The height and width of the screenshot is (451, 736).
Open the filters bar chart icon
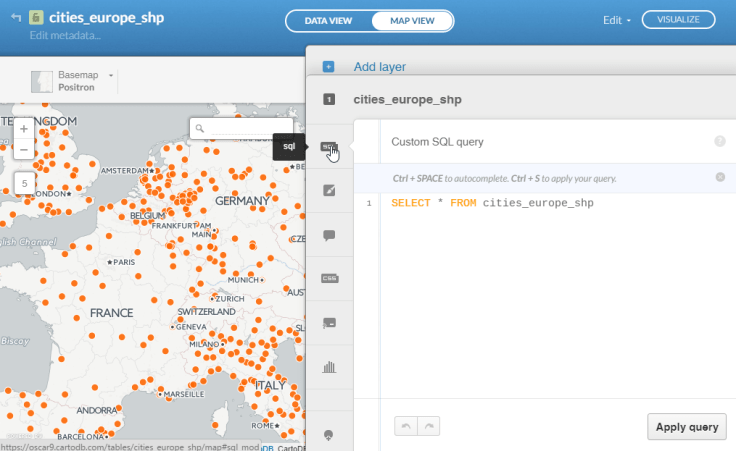[x=329, y=367]
